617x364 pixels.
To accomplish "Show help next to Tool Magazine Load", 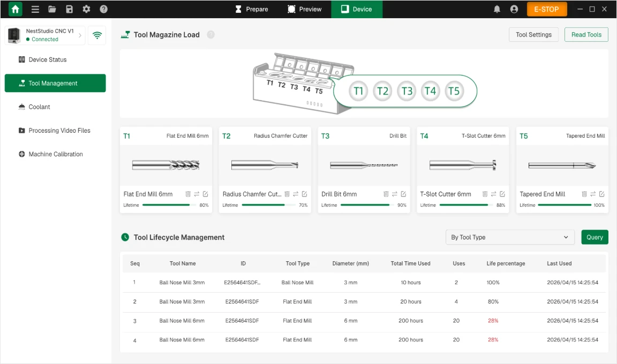I will pos(211,35).
